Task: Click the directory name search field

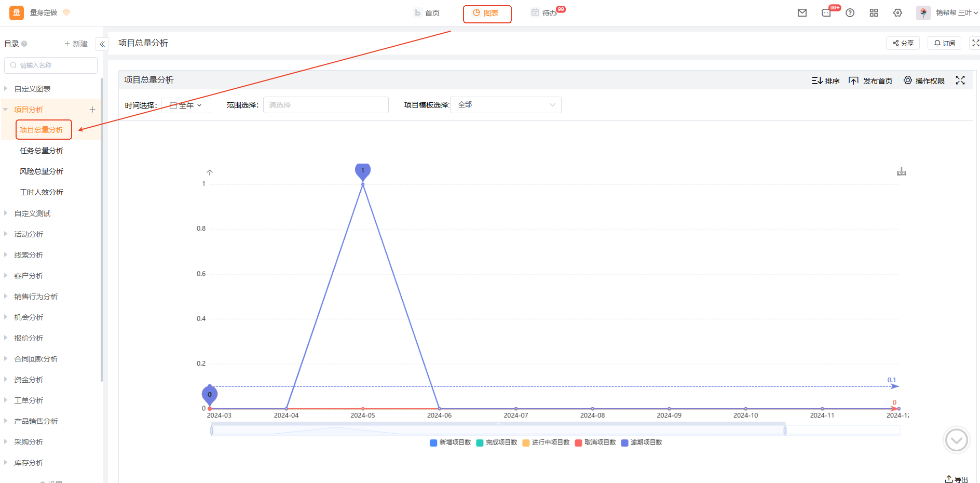Action: (51, 65)
